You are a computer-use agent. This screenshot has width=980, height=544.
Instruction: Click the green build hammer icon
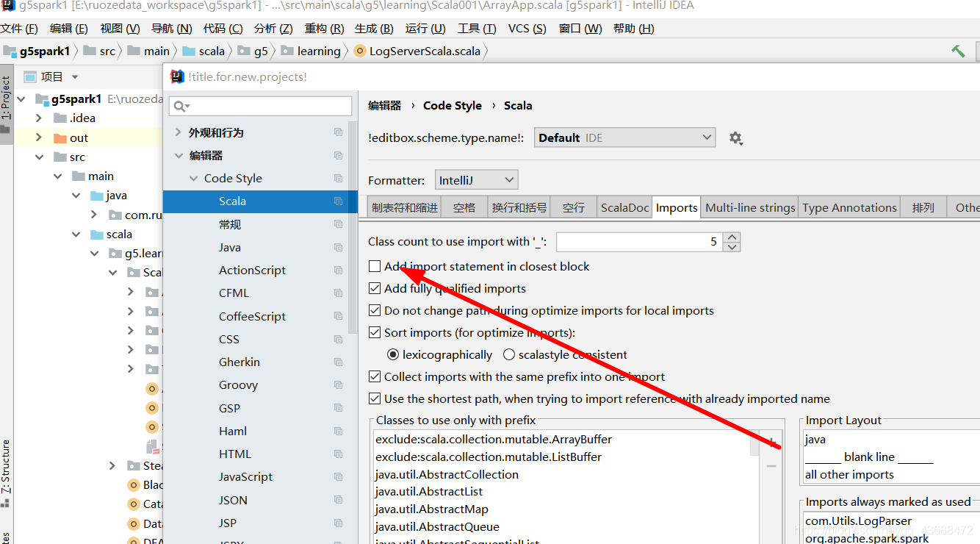click(x=958, y=51)
